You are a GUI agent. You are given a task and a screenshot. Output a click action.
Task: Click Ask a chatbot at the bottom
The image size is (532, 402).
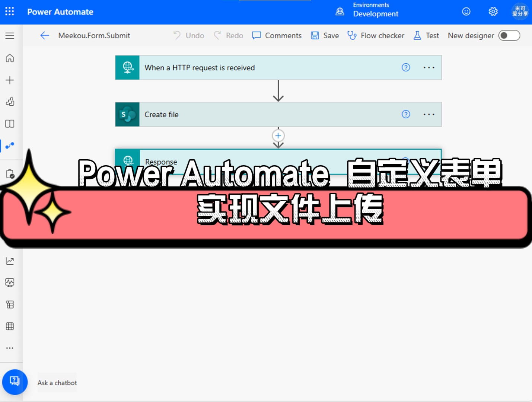point(57,382)
